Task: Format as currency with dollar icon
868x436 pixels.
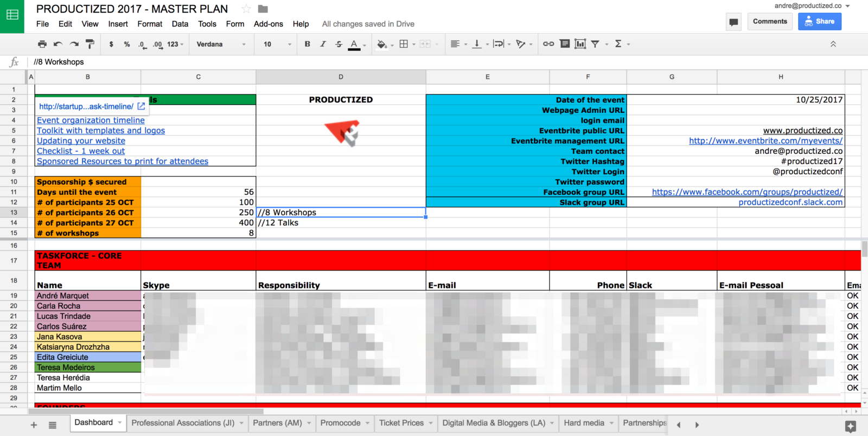Action: coord(111,44)
